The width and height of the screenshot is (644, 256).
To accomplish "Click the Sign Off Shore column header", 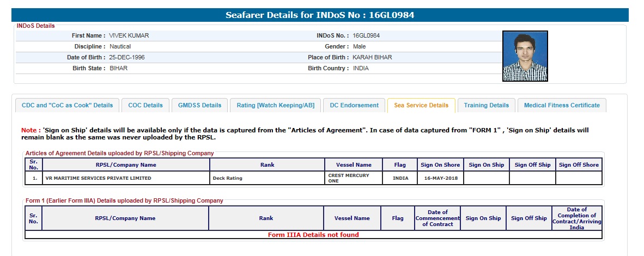I will (x=579, y=165).
